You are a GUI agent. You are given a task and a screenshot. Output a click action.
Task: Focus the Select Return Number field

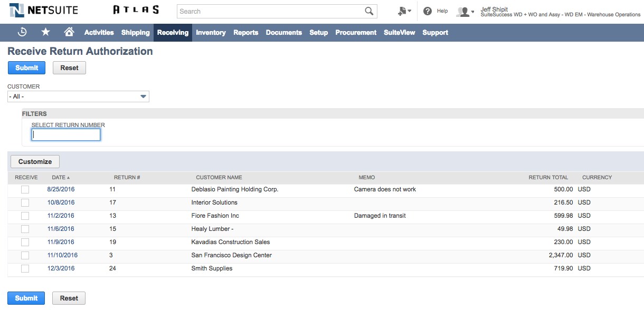(66, 135)
